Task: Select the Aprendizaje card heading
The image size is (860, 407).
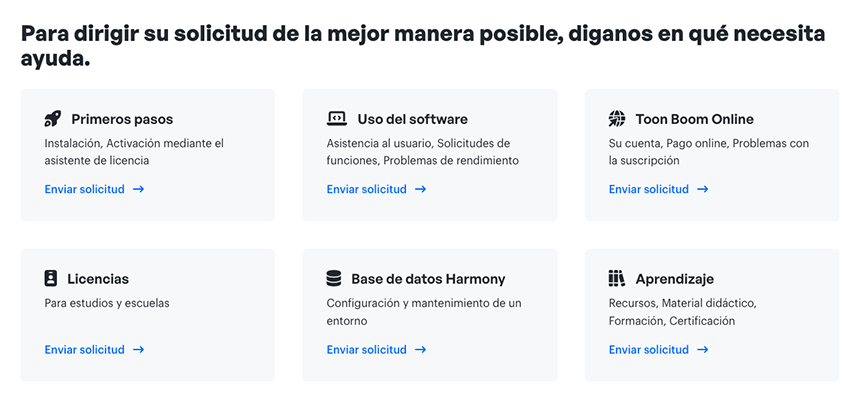Action: coord(675,279)
